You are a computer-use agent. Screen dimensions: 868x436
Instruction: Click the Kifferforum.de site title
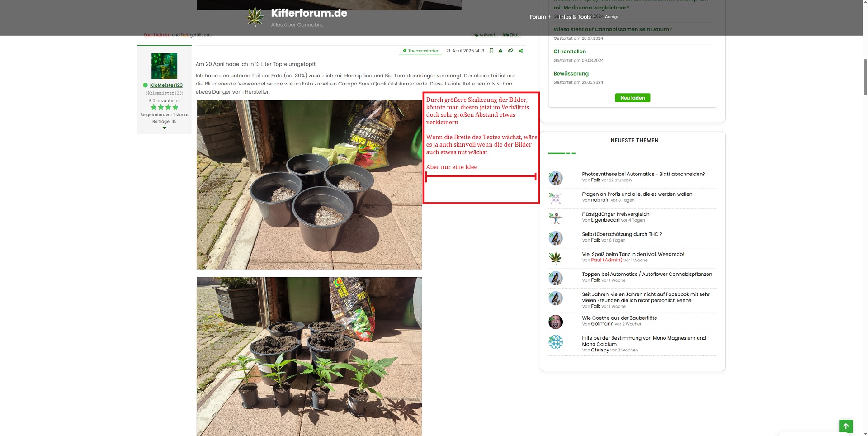(309, 13)
